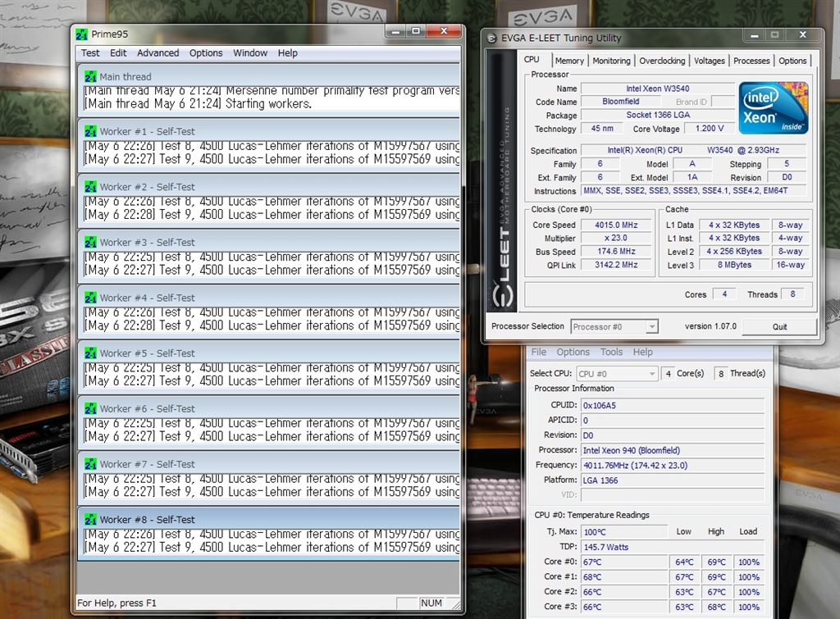
Task: Click the Core Speed value 4015.0 MHz
Action: click(616, 225)
